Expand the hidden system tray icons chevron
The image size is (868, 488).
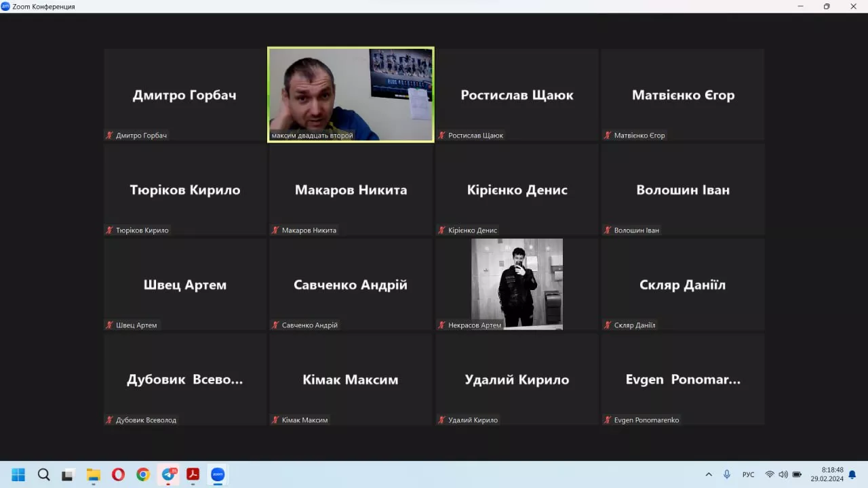(709, 474)
